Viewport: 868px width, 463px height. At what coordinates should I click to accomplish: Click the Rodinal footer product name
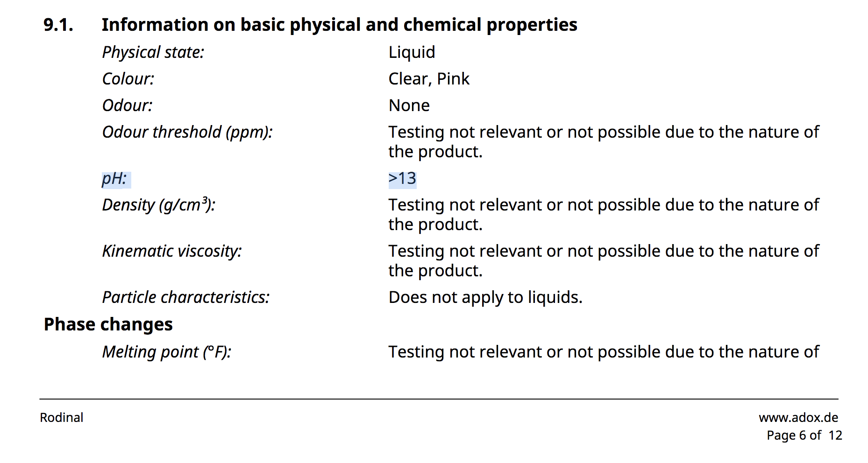coord(61,417)
